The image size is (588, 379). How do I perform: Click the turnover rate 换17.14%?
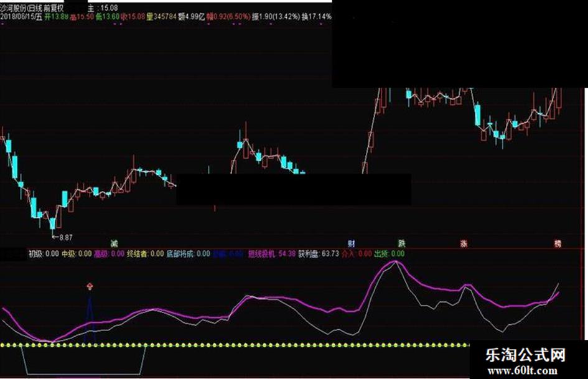(317, 17)
